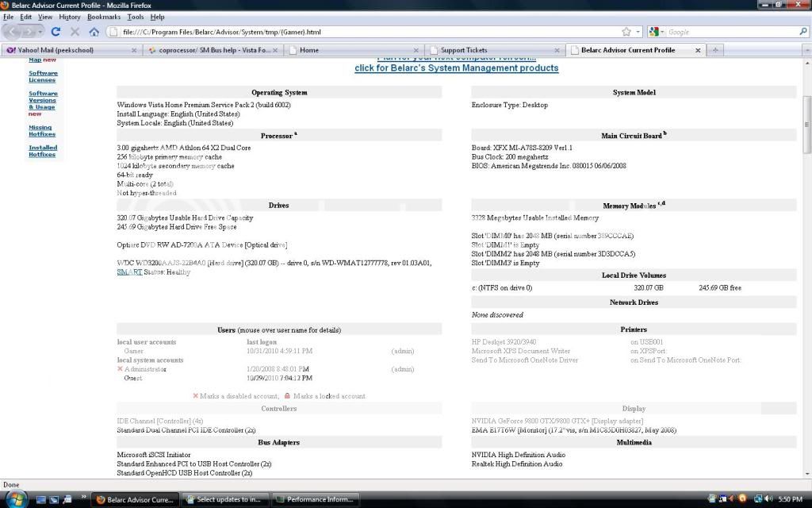Close the Yahoo! Mail tab
This screenshot has width=812, height=508.
(133, 50)
